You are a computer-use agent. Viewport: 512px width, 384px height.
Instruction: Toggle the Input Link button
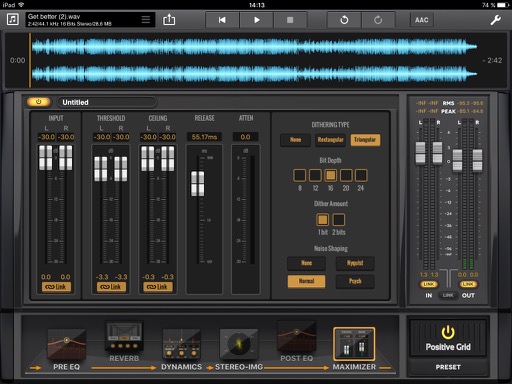coord(56,287)
